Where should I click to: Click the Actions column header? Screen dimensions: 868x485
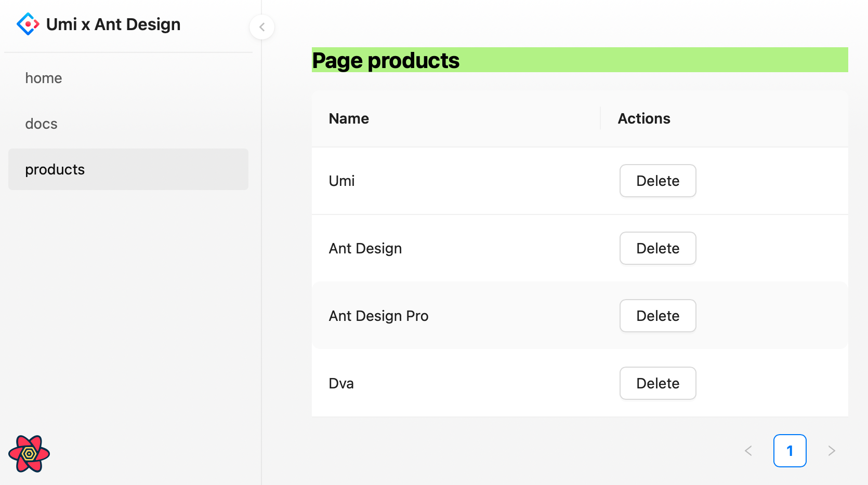point(644,118)
